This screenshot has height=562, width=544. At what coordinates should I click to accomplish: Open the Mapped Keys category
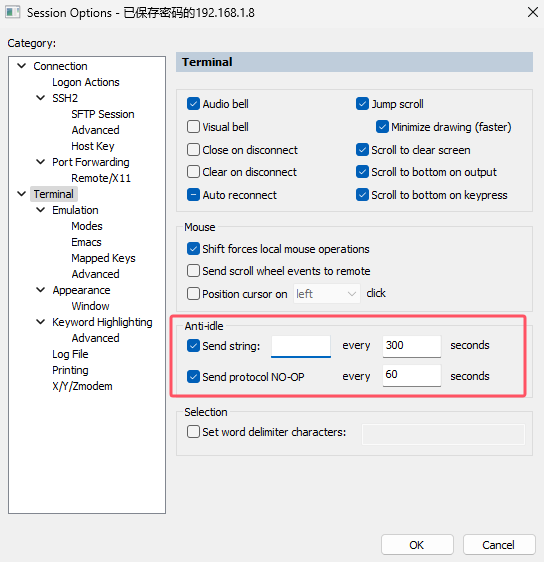tap(103, 258)
